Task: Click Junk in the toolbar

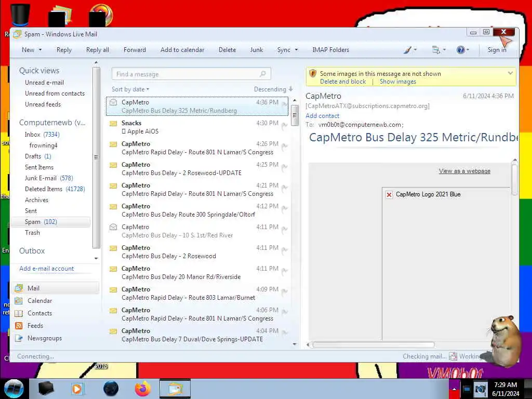Action: click(x=257, y=50)
